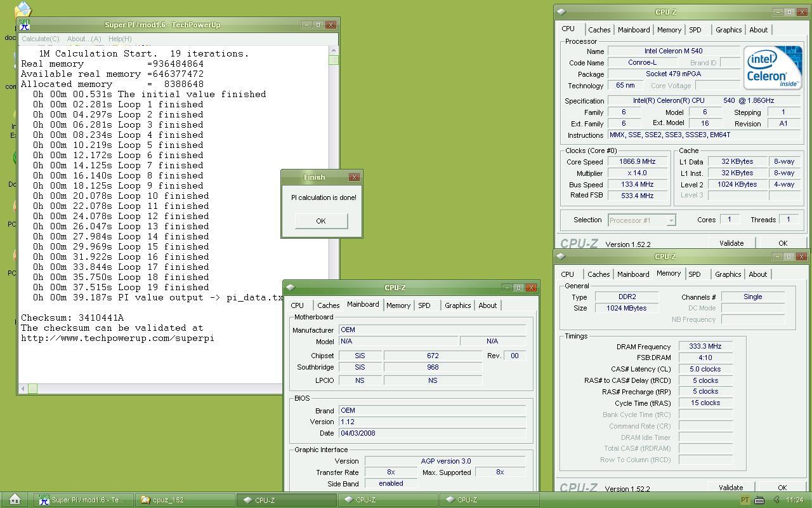Screen dimensions: 812x508
Task: Select Mainboard tab in Memory CPU-Z window
Action: tap(633, 274)
